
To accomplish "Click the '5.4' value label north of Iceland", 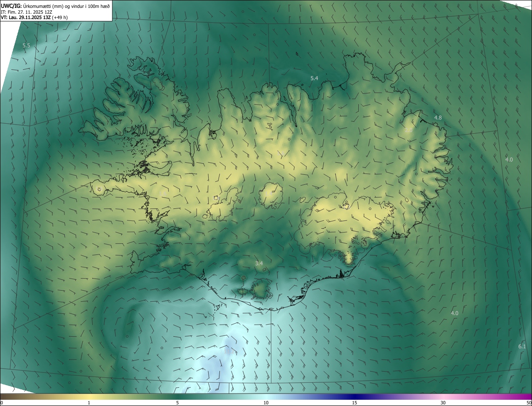I will (x=314, y=78).
